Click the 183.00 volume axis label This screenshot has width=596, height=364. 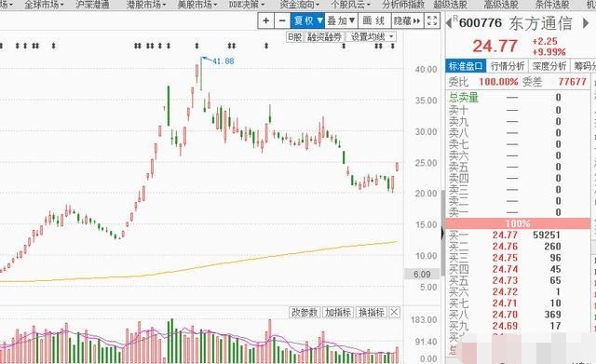[x=424, y=320]
